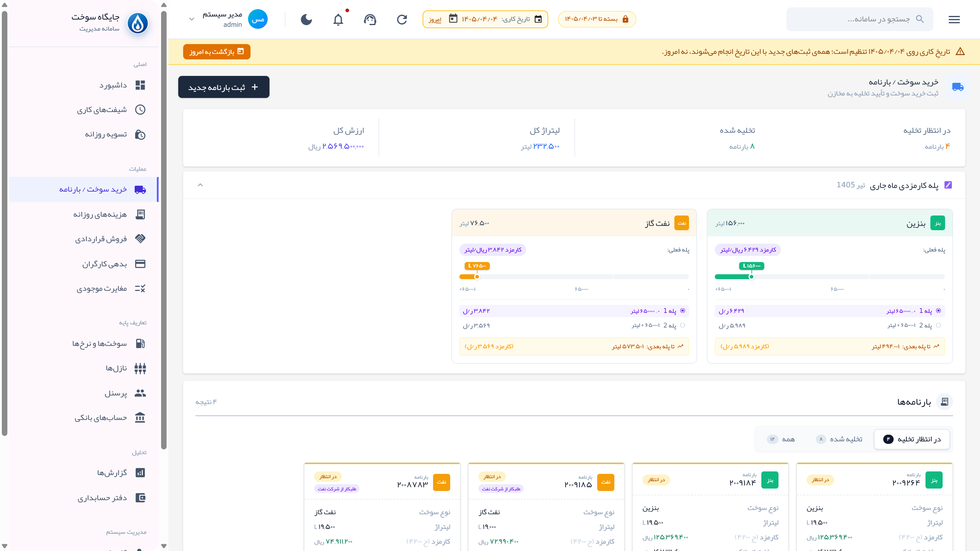Click the مغایرت موجودی checklist icon

point(140,289)
